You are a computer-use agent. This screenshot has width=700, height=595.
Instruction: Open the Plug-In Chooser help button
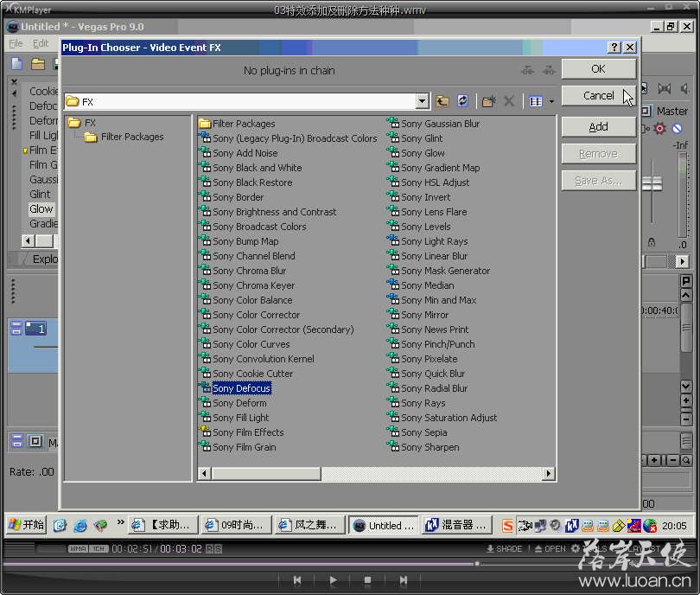(614, 47)
